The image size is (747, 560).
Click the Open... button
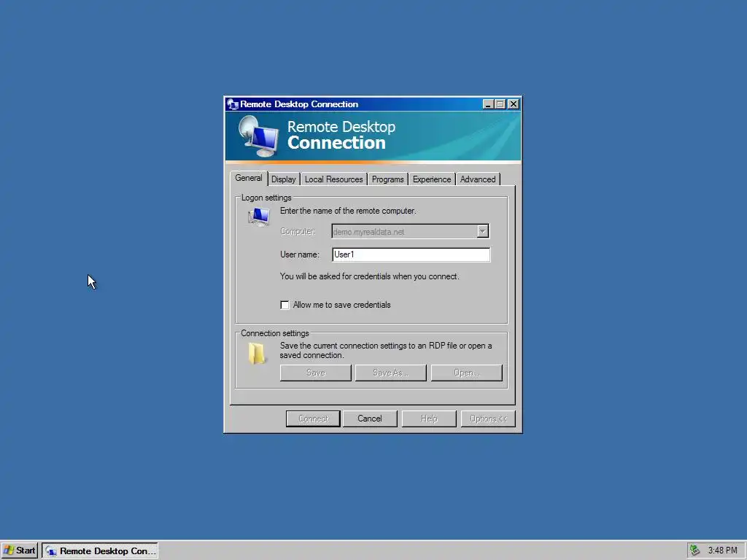[x=466, y=373]
